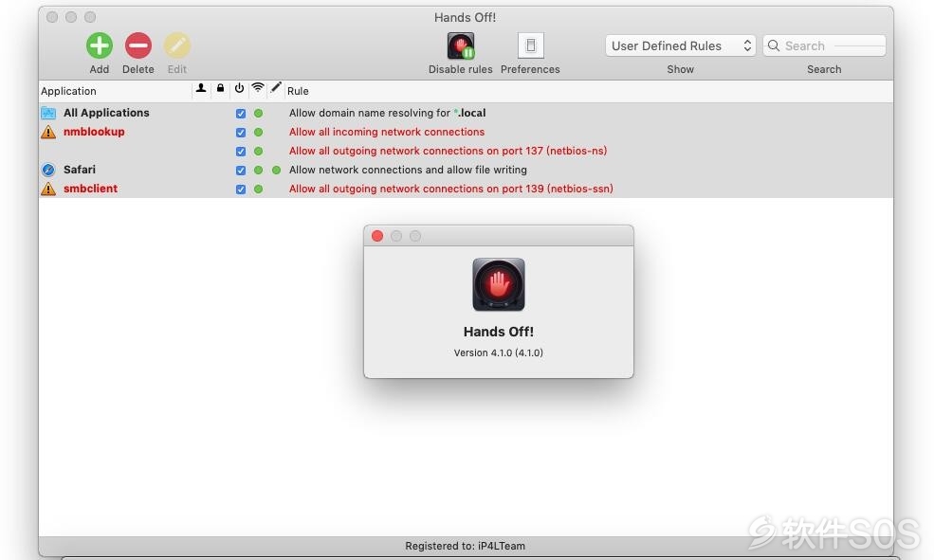Click the yellow Edit pencil icon
934x560 pixels.
pyautogui.click(x=177, y=45)
